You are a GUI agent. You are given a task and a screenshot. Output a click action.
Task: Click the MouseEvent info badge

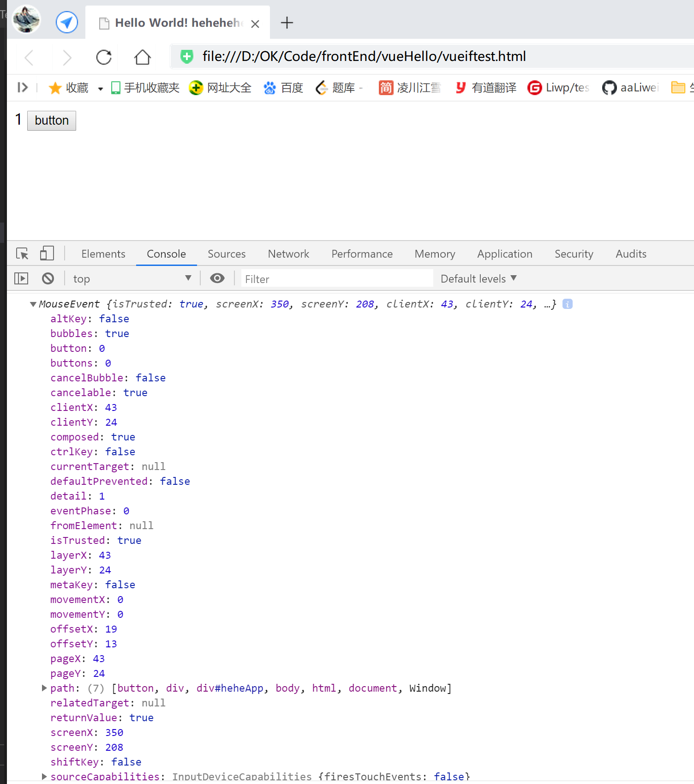pyautogui.click(x=568, y=304)
